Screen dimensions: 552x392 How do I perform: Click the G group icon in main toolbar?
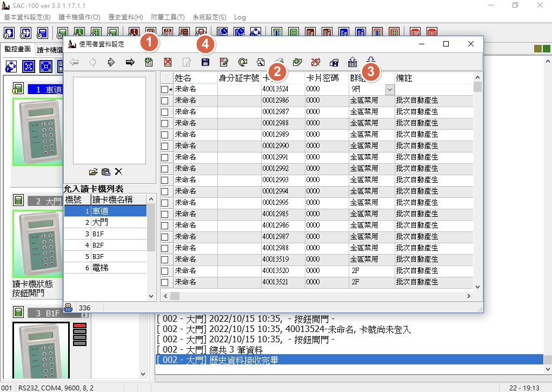pos(26,33)
